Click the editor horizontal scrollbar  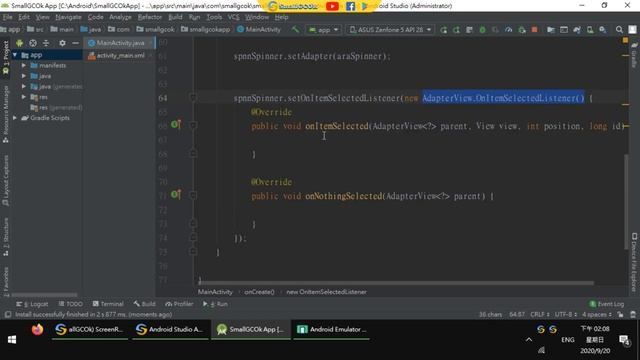click(x=396, y=282)
